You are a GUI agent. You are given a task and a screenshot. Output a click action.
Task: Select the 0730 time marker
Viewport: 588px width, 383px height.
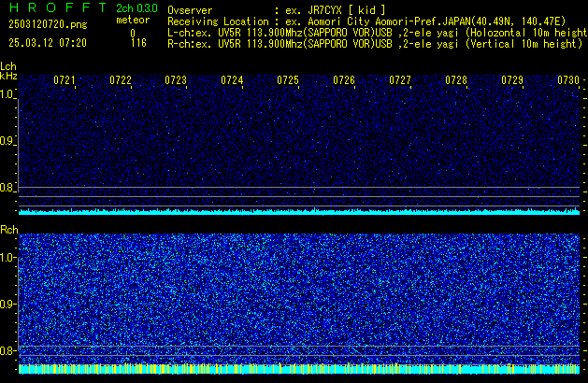[568, 80]
